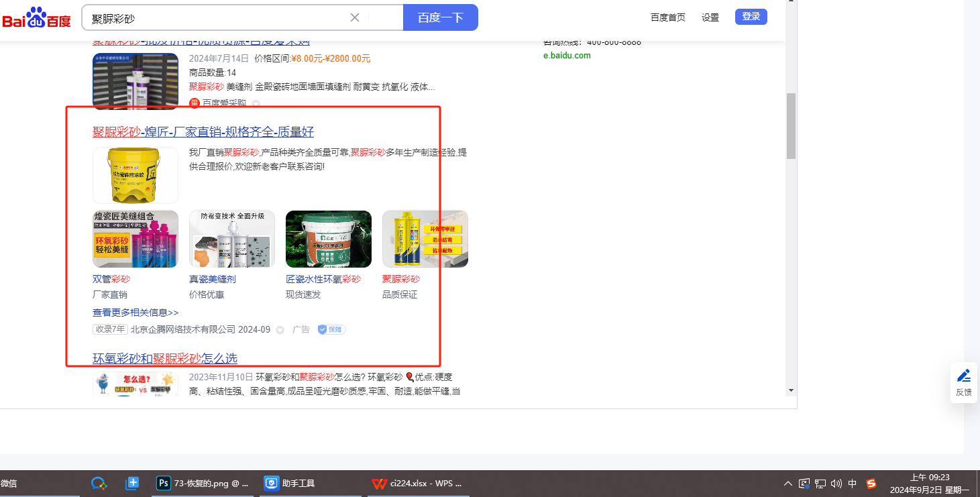Click the page scrollbar down arrow
The height and width of the screenshot is (497, 980).
pos(792,390)
